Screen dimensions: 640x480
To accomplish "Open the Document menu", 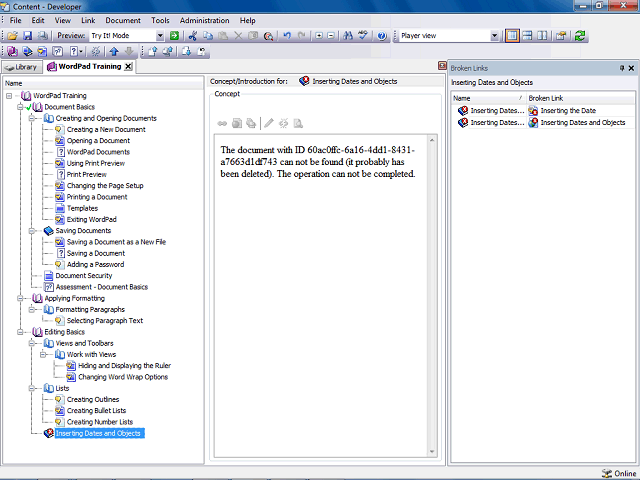I will tap(123, 20).
